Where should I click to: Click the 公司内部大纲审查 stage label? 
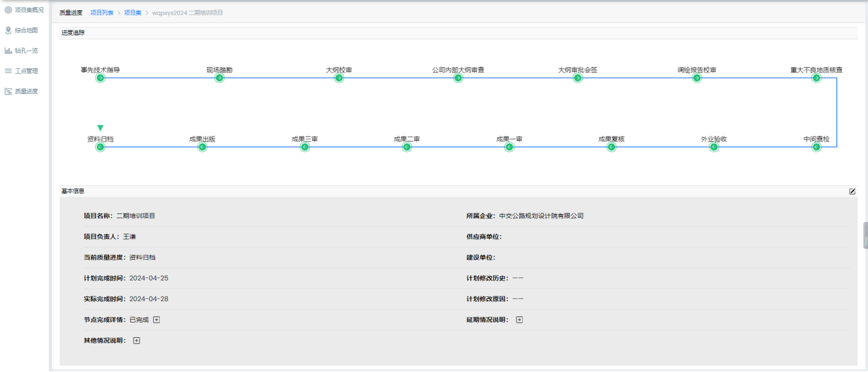(458, 70)
